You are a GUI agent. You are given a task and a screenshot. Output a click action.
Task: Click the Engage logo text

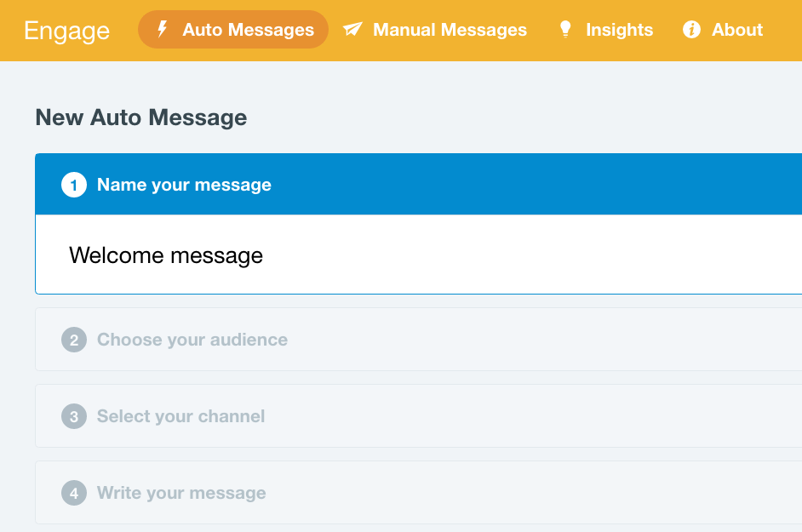66,31
